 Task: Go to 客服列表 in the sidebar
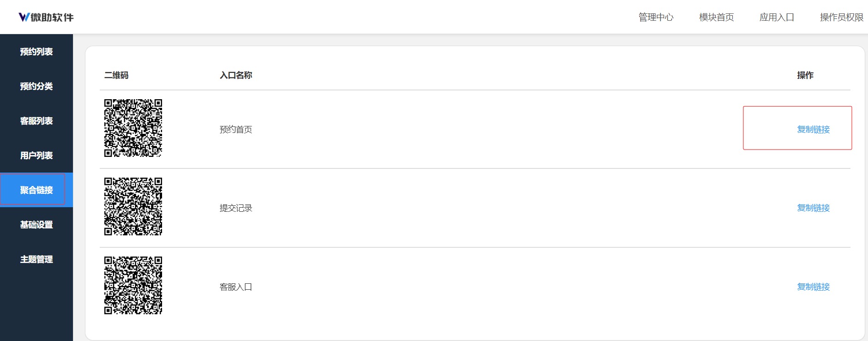tap(36, 121)
